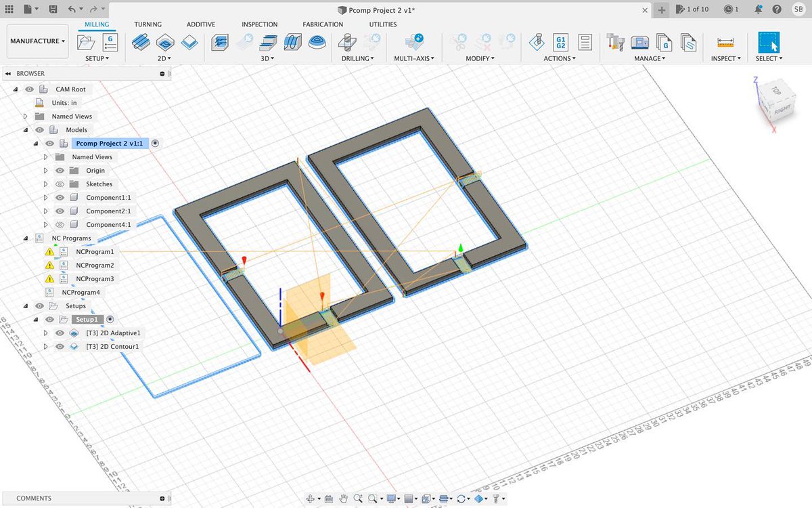Select the NCProgram1 tree item
Screen dimensions: 812x508
[x=95, y=252]
